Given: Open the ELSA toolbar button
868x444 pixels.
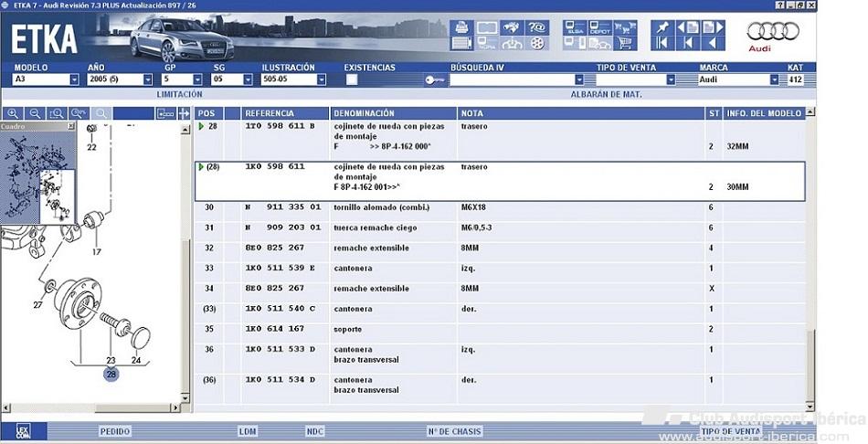Looking at the screenshot, I should (x=575, y=27).
